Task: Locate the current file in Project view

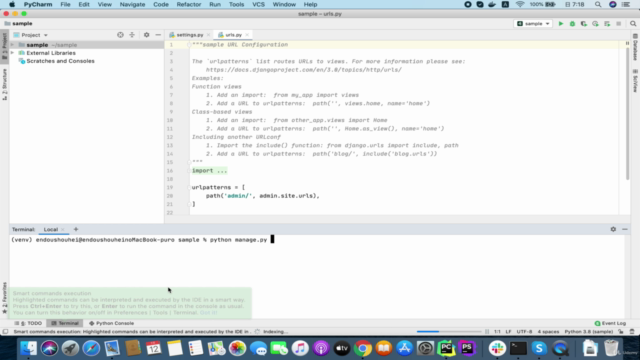Action: [120, 35]
